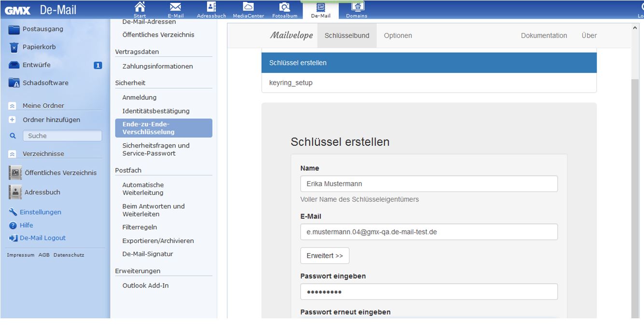Image resolution: width=644 pixels, height=327 pixels.
Task: Click Ordner hinzufügen label
Action: tap(52, 120)
